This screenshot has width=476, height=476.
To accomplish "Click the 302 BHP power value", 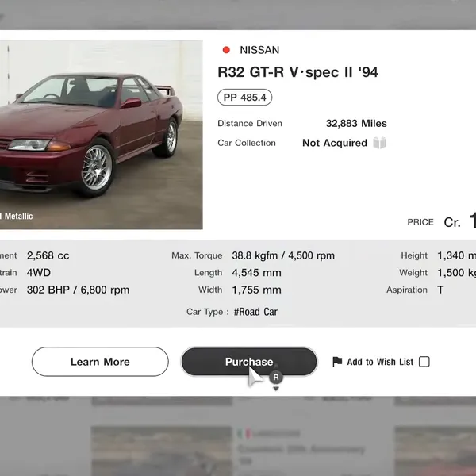I will click(78, 290).
